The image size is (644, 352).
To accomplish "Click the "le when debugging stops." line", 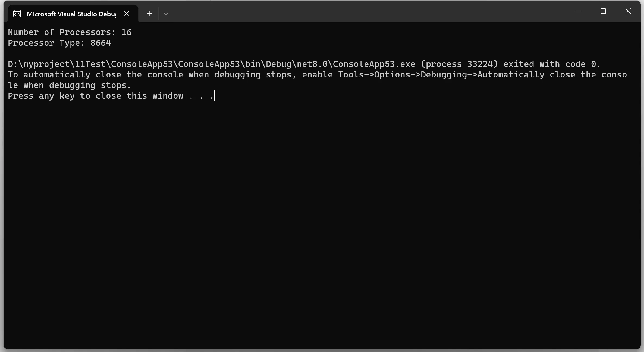I will (x=70, y=85).
